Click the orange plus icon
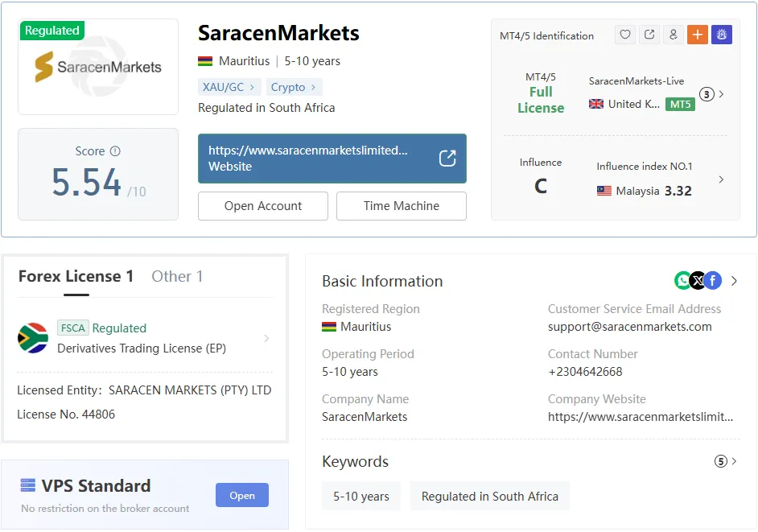Screen dimensions: 758x532 click(698, 35)
